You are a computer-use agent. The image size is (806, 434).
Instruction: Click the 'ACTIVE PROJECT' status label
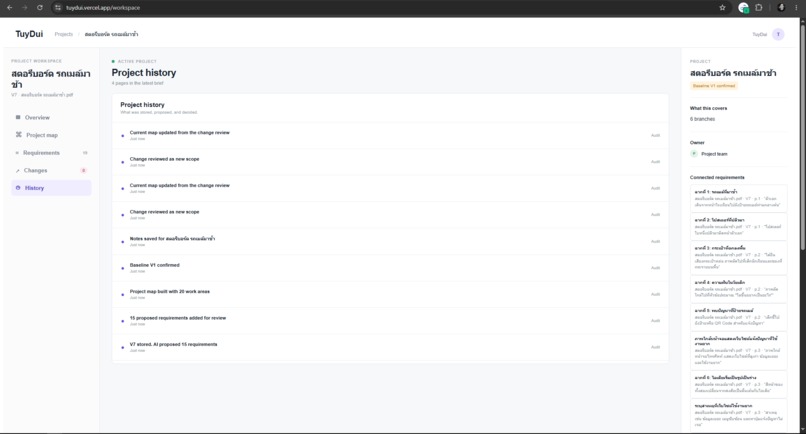[x=137, y=61]
